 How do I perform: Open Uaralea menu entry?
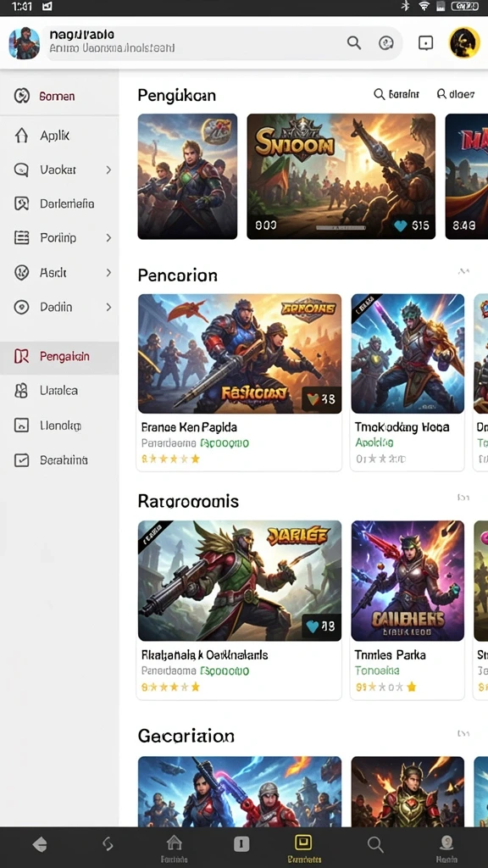tap(58, 391)
